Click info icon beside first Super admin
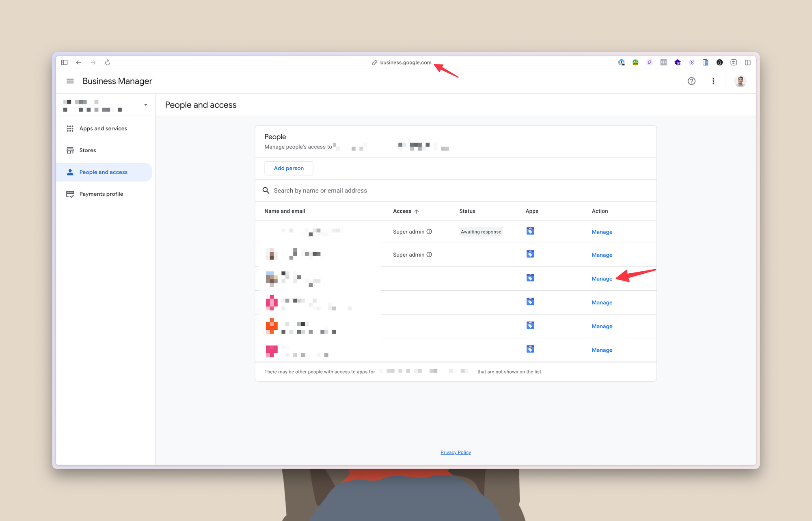 (429, 231)
